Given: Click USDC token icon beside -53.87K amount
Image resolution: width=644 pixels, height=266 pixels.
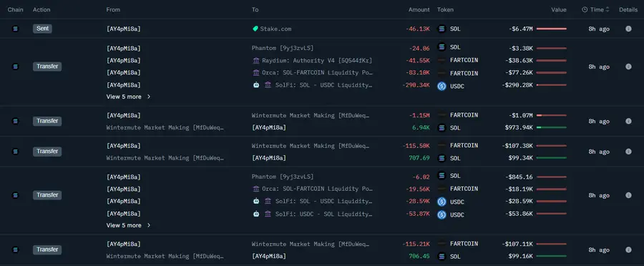Looking at the screenshot, I should point(441,215).
